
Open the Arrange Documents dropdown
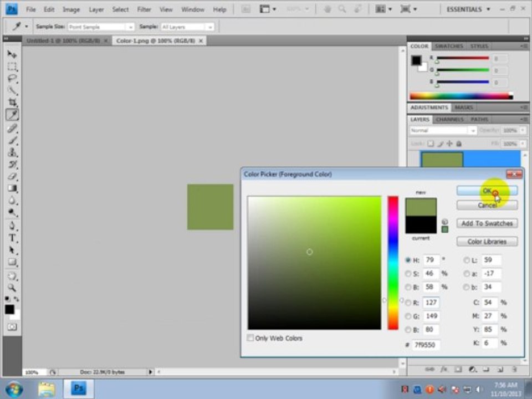(383, 9)
